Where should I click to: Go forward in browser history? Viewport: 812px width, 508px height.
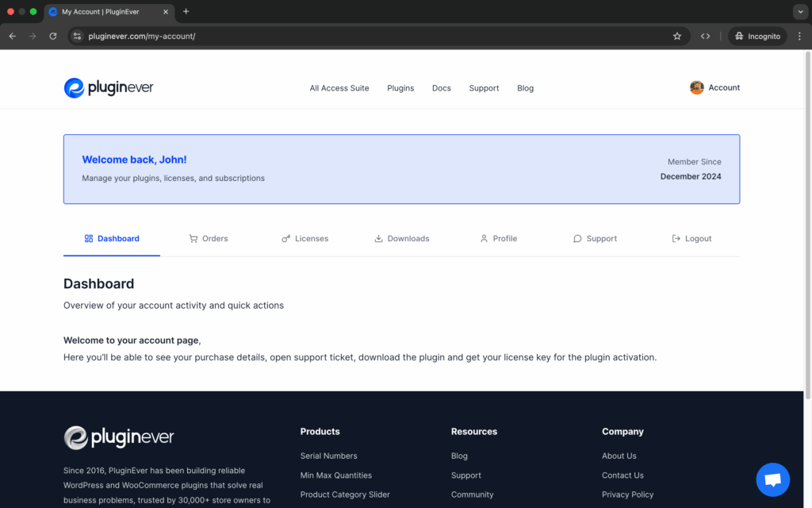33,37
